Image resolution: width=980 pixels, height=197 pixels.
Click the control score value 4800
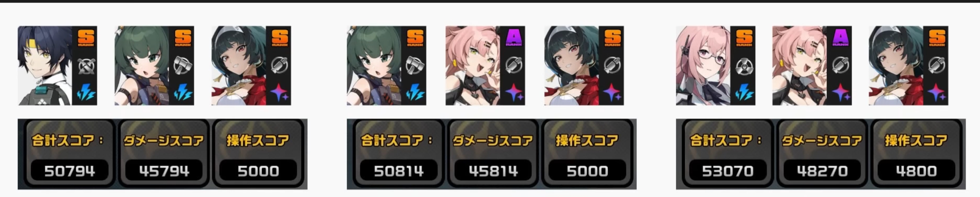916,171
